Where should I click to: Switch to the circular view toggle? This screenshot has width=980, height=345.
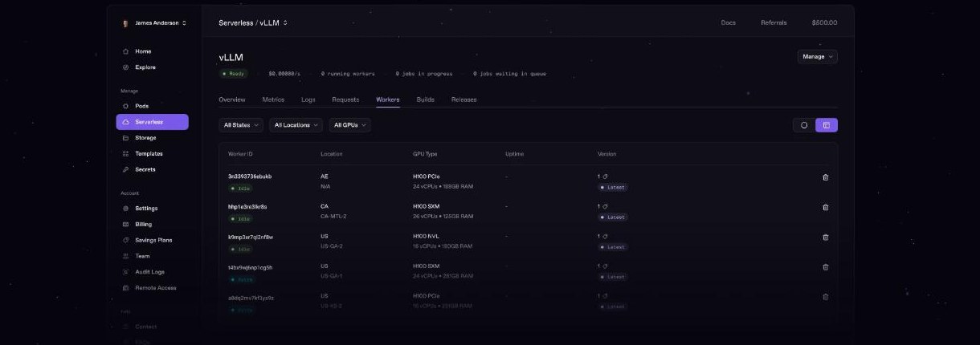tap(804, 125)
